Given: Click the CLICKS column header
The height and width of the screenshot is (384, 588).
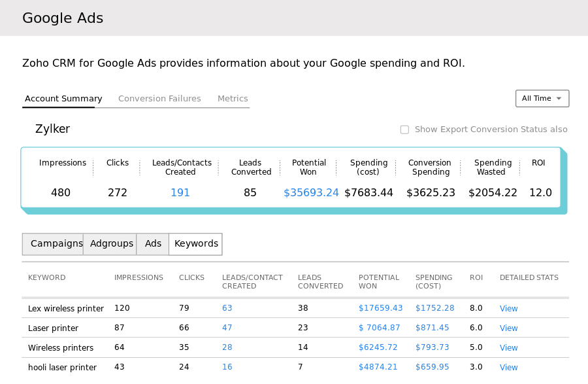Looking at the screenshot, I should pyautogui.click(x=191, y=277).
